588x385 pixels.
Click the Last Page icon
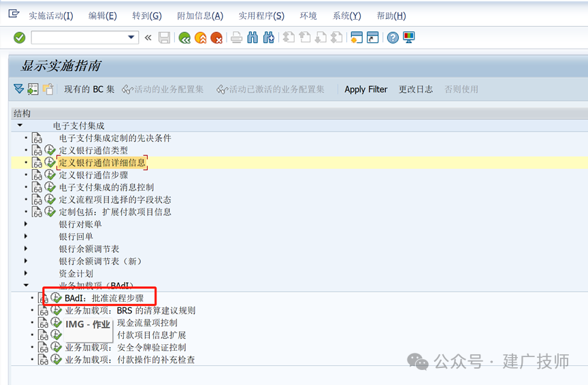tap(337, 37)
